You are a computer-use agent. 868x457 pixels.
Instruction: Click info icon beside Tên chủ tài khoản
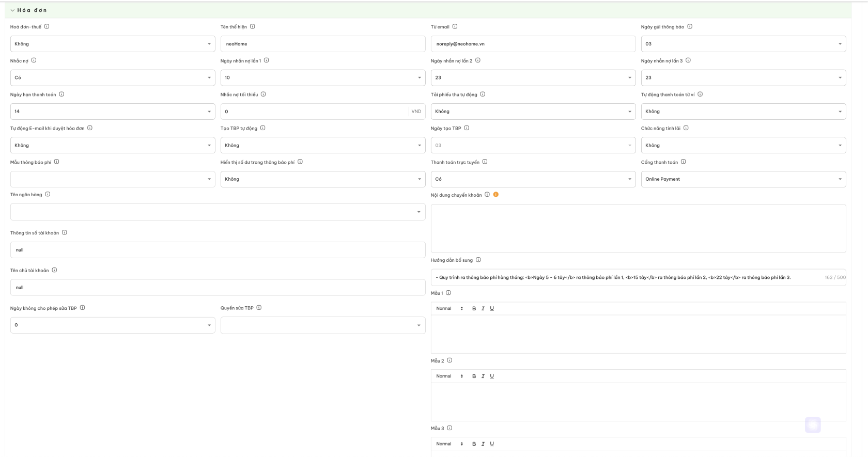click(x=54, y=270)
